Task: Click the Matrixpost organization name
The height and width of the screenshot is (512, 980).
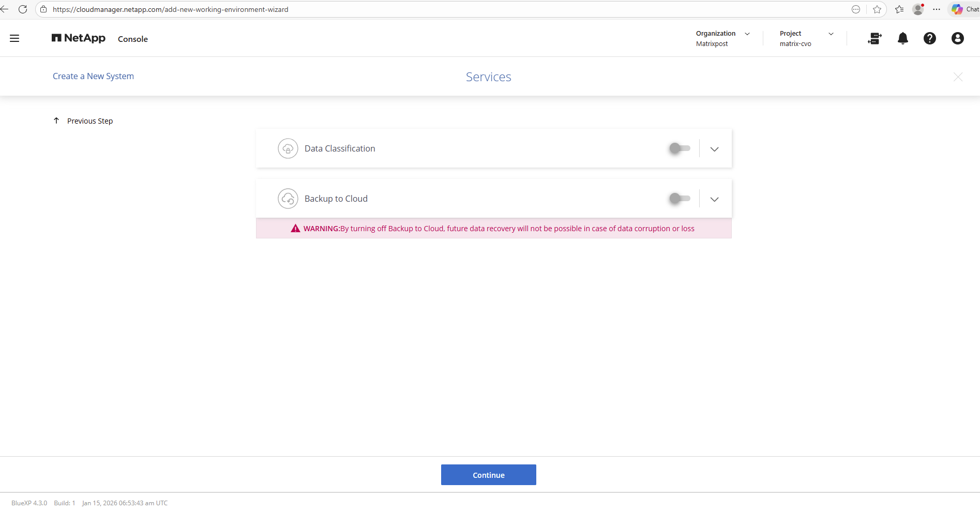Action: coord(712,44)
